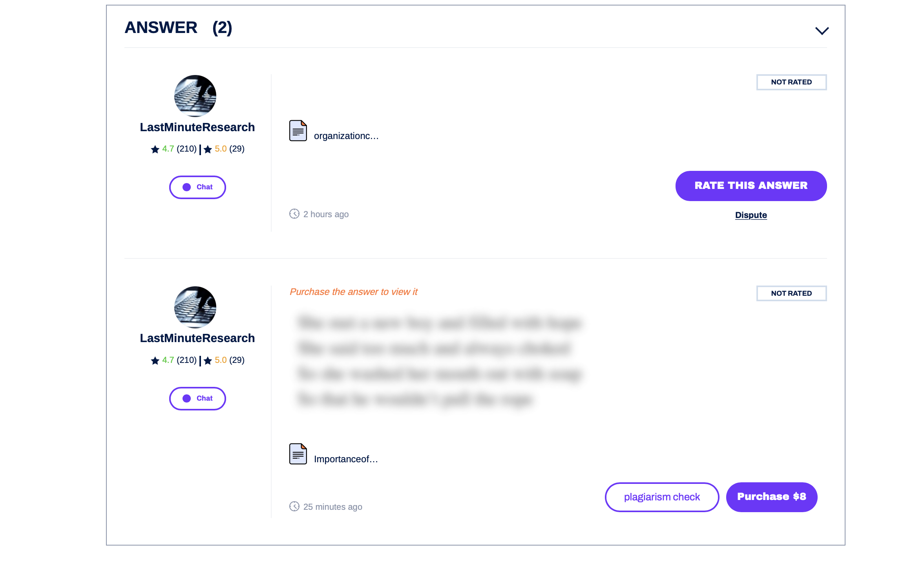Image resolution: width=924 pixels, height=575 pixels.
Task: Run the plagiarism check
Action: click(662, 497)
